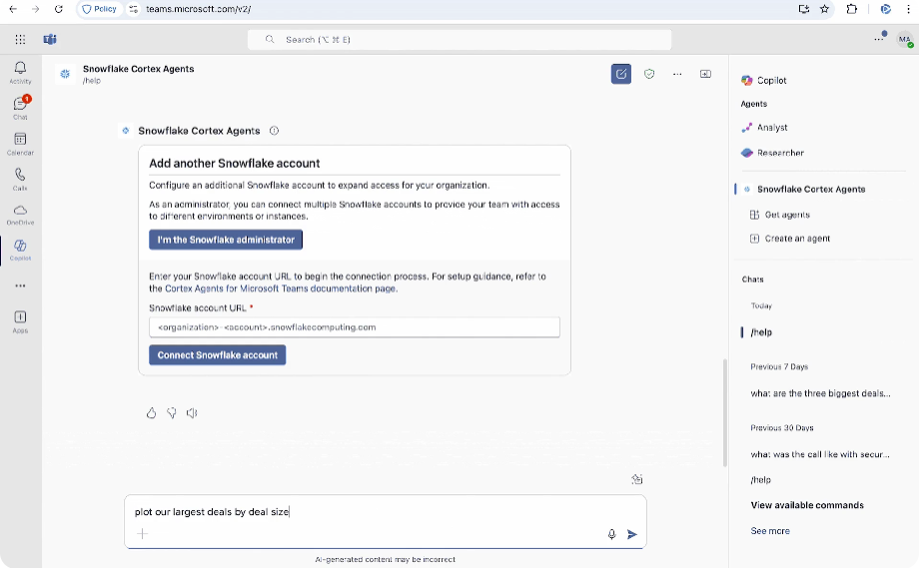Open more options in chat header
Screen dimensions: 924x568
point(677,74)
